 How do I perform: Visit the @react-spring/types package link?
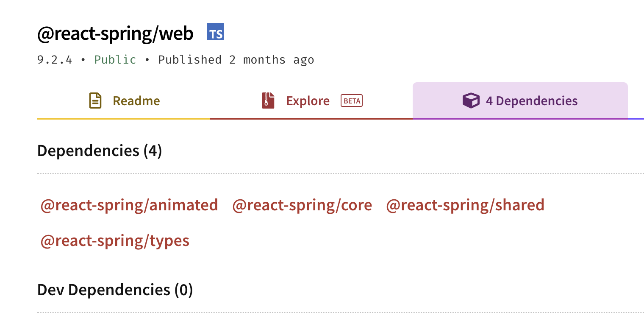[x=115, y=241]
